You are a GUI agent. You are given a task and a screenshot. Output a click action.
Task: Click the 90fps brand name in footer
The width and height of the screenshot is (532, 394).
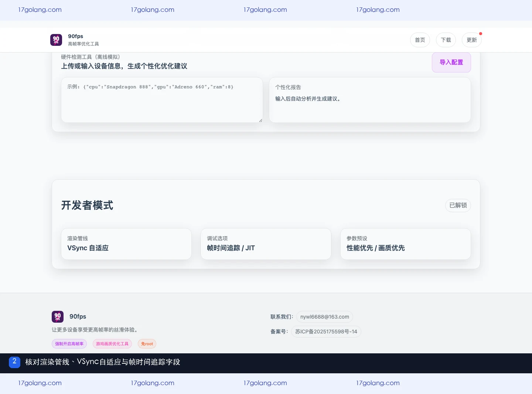coord(78,316)
